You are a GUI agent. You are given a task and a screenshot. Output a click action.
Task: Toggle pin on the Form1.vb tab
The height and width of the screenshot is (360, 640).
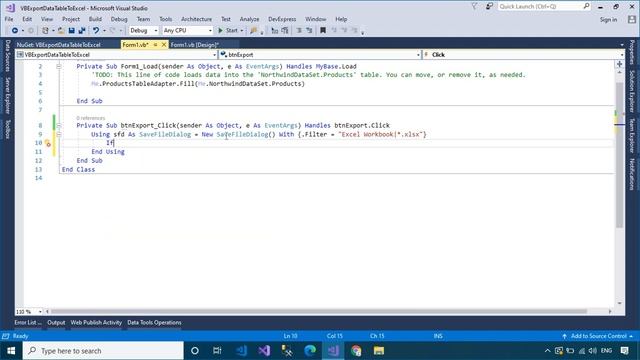156,44
